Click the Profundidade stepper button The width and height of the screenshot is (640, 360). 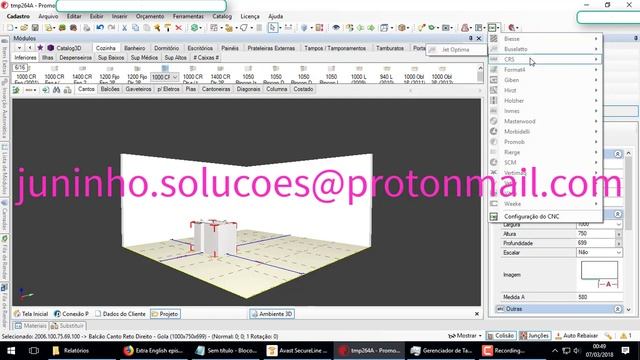pos(619,243)
